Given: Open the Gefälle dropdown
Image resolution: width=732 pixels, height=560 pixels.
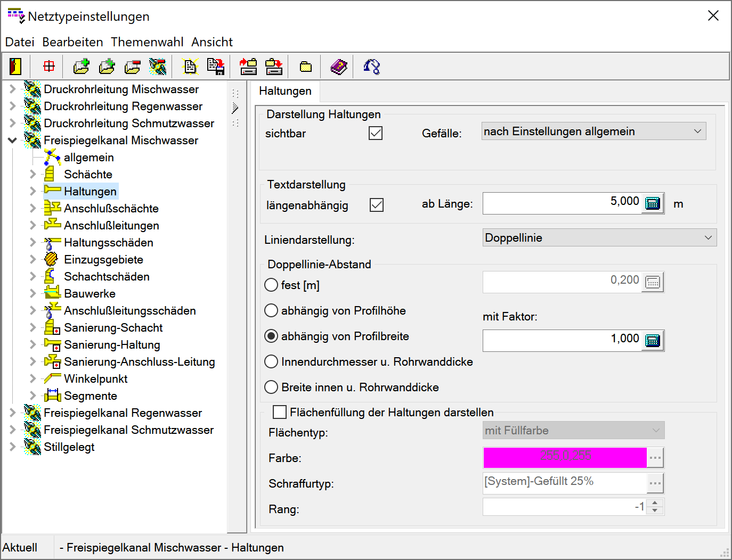Looking at the screenshot, I should click(593, 131).
